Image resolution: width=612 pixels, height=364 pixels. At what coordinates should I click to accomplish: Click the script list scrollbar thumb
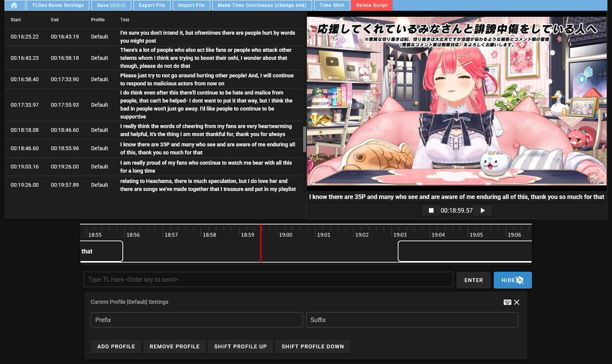pyautogui.click(x=304, y=139)
